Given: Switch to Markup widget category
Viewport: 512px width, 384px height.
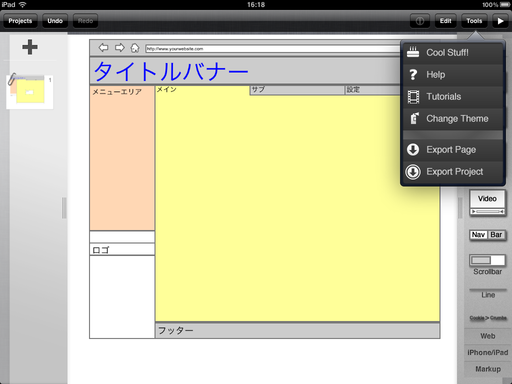Looking at the screenshot, I should pyautogui.click(x=488, y=369).
